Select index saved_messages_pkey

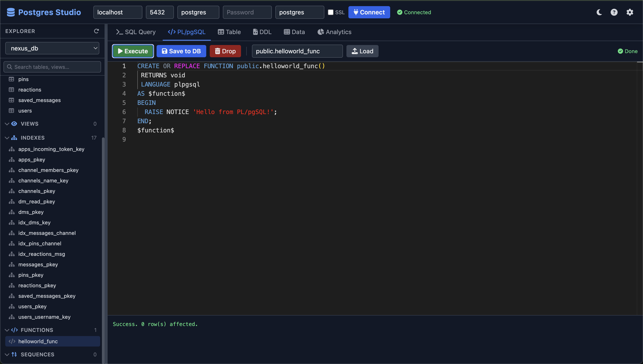(x=52, y=296)
